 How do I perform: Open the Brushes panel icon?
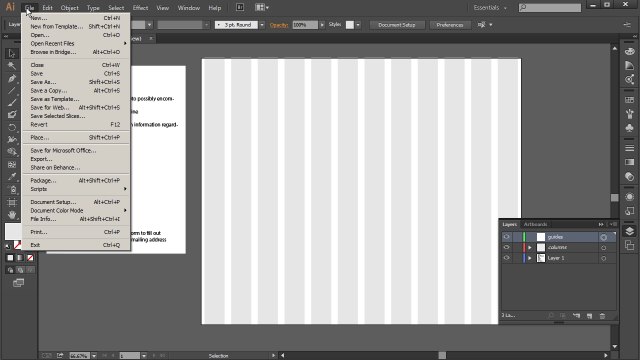(629, 114)
